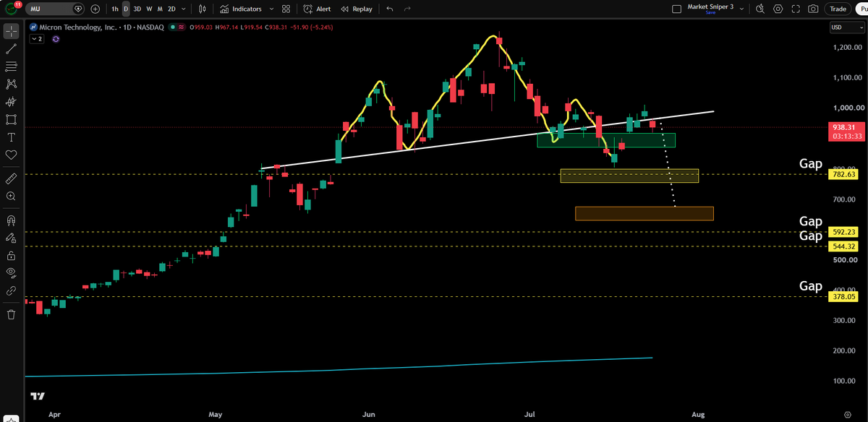Open the forecasting and measurement tools
Viewport: 868px width, 422px height.
tap(11, 102)
